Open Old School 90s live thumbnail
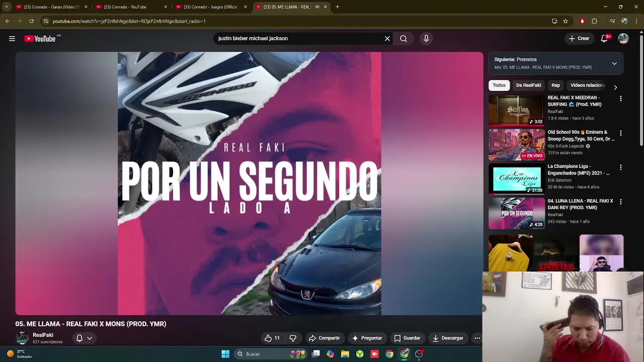The image size is (644, 362). pos(517,144)
